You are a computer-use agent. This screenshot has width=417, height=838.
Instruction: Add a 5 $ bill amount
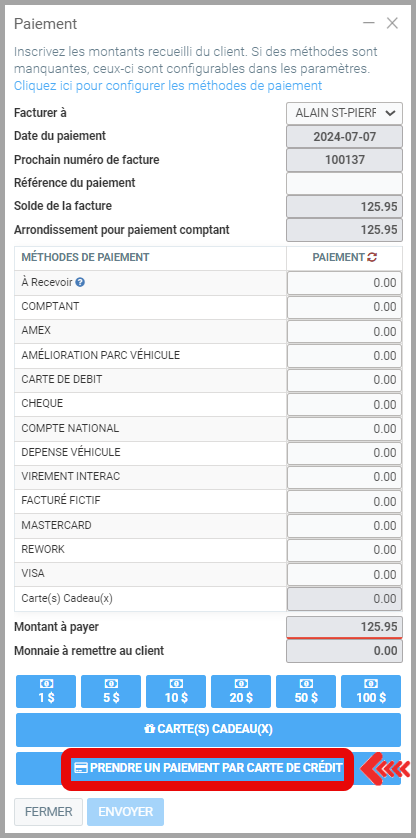[111, 691]
